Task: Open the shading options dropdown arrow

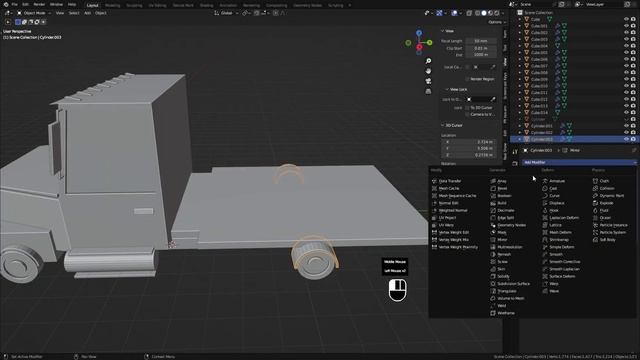Action: 503,13
